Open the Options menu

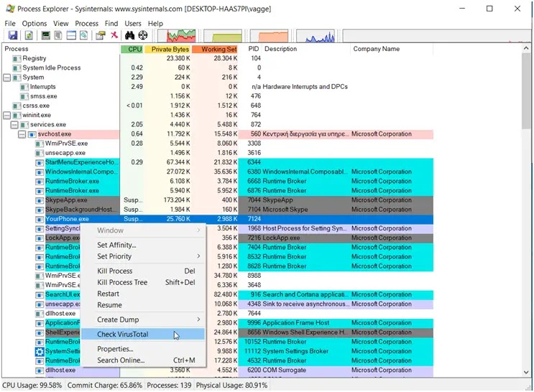34,24
